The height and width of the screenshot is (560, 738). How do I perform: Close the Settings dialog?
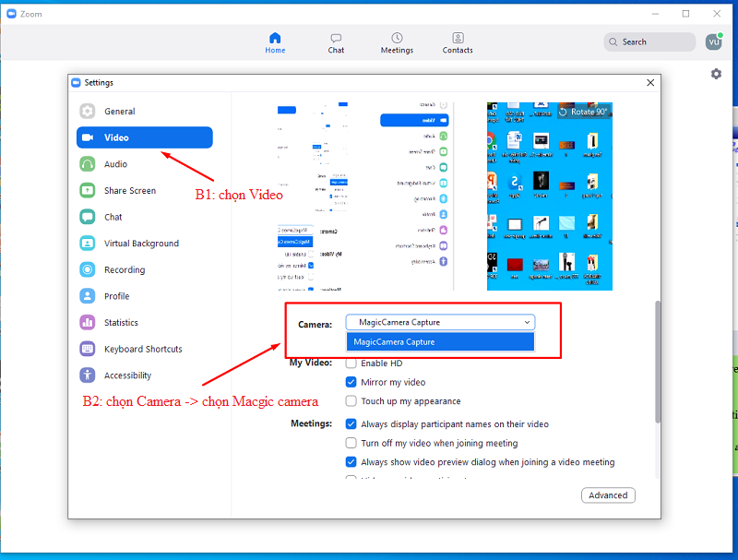pyautogui.click(x=650, y=83)
